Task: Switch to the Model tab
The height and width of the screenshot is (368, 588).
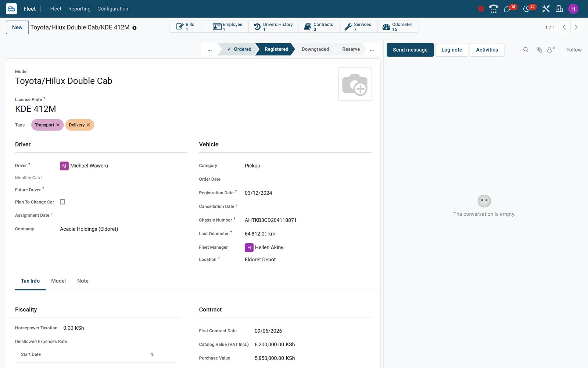Action: 58,281
